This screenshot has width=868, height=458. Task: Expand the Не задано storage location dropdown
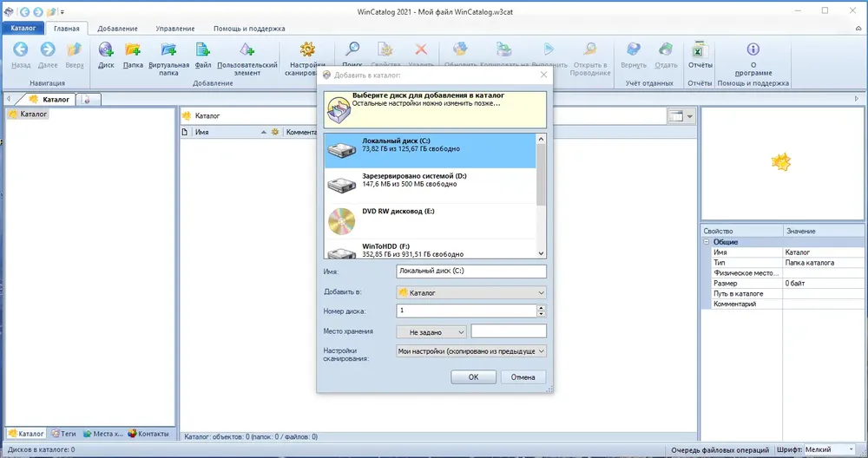tap(431, 332)
